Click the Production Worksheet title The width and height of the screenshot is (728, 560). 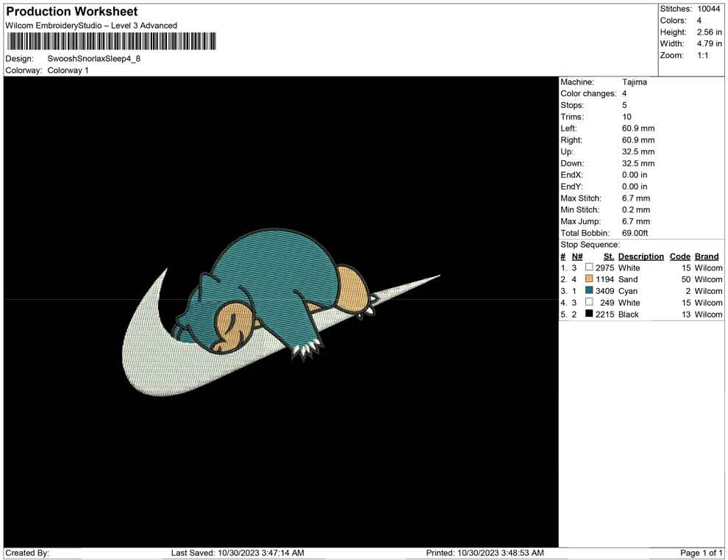point(71,12)
